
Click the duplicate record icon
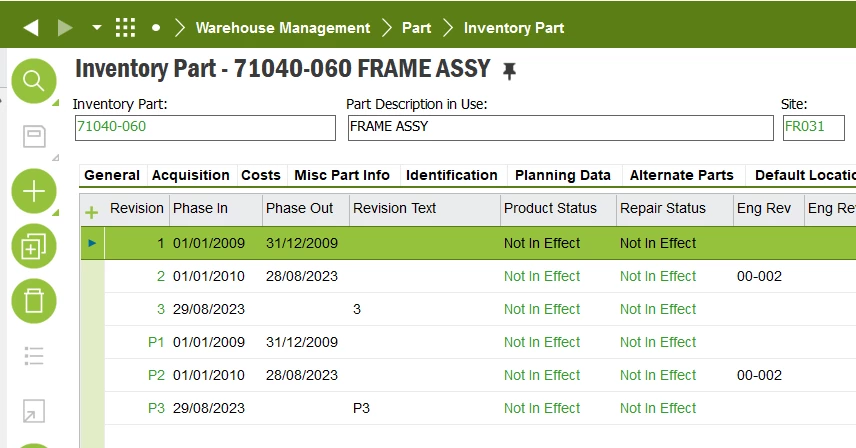point(34,245)
